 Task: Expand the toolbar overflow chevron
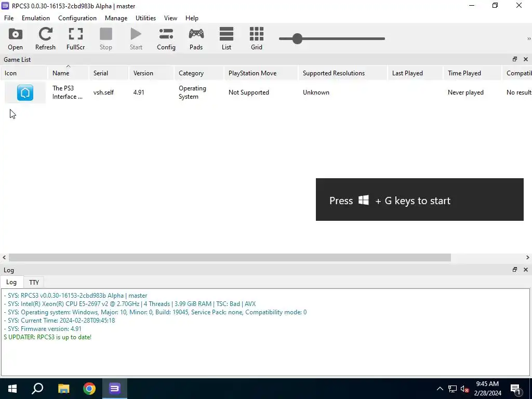point(528,38)
